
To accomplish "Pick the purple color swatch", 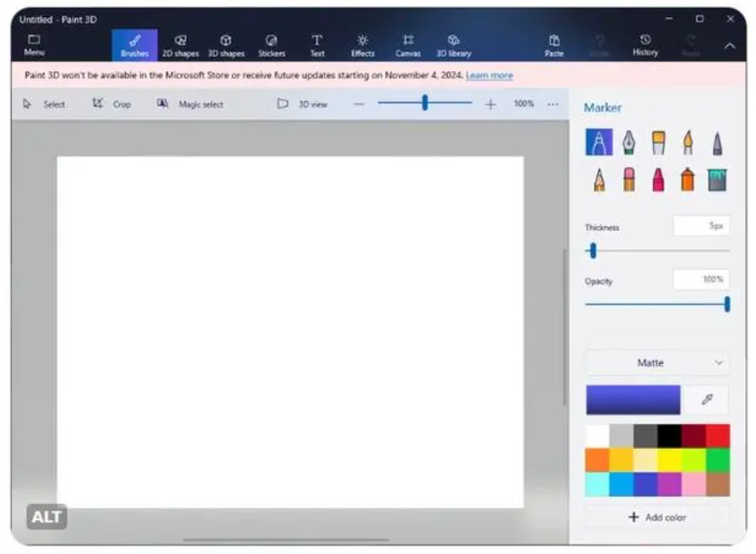I will click(670, 484).
